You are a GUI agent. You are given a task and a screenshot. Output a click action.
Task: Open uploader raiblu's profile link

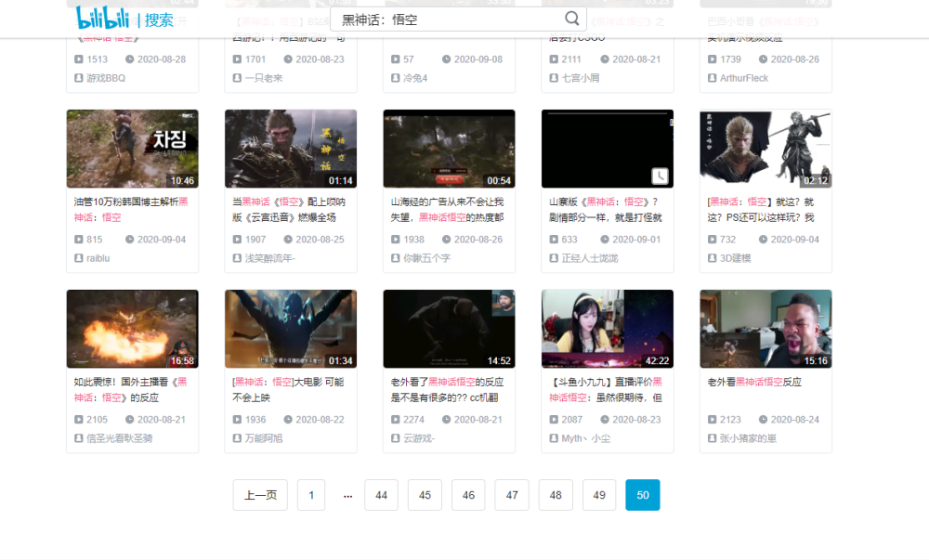tap(98, 258)
